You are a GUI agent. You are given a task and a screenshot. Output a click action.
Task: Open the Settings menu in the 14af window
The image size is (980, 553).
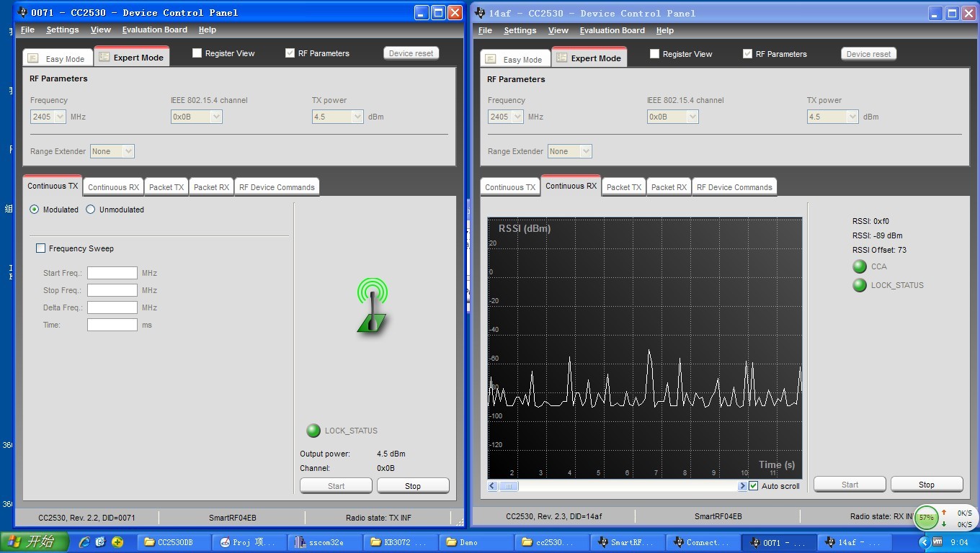pyautogui.click(x=520, y=30)
